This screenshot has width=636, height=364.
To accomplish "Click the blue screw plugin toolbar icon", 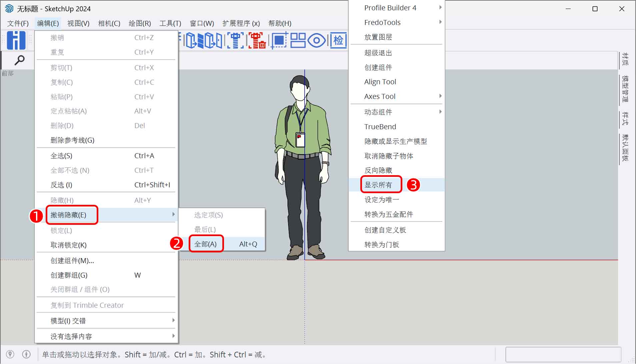I will (x=235, y=40).
